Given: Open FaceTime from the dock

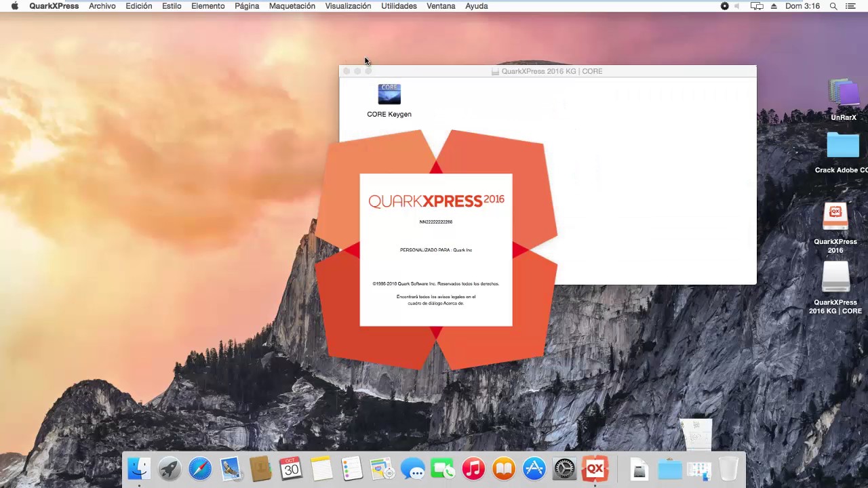Looking at the screenshot, I should pyautogui.click(x=443, y=468).
